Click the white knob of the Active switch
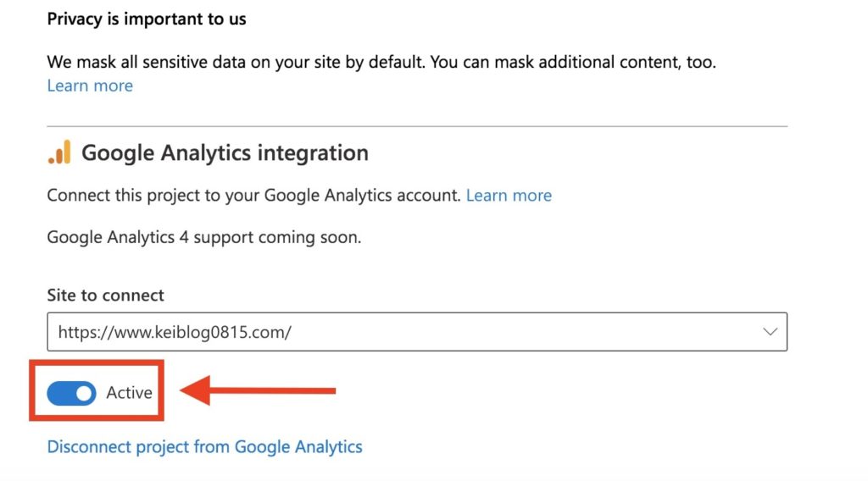Image resolution: width=868 pixels, height=481 pixels. [84, 393]
